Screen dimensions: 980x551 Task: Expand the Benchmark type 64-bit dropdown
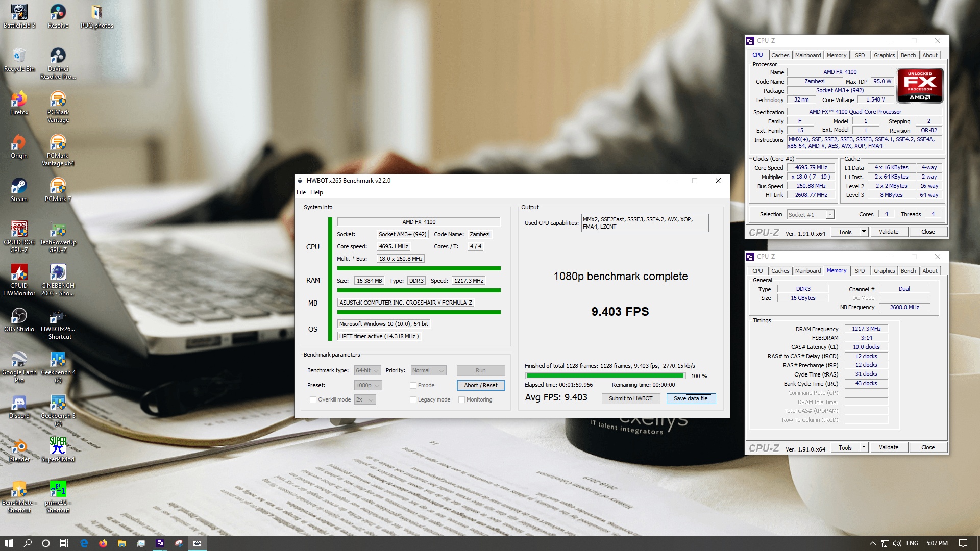click(x=367, y=370)
